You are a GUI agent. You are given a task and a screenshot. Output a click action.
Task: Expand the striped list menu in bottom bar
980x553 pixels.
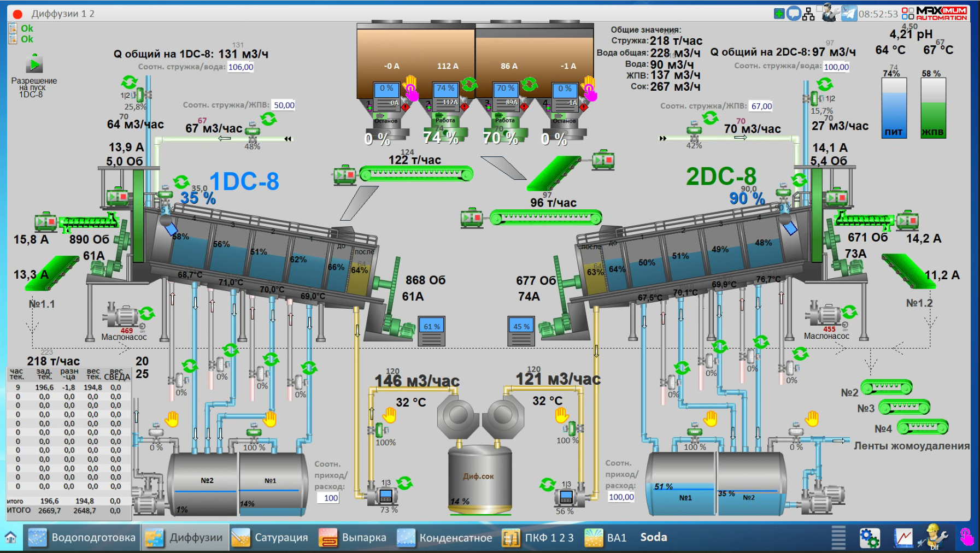[838, 538]
